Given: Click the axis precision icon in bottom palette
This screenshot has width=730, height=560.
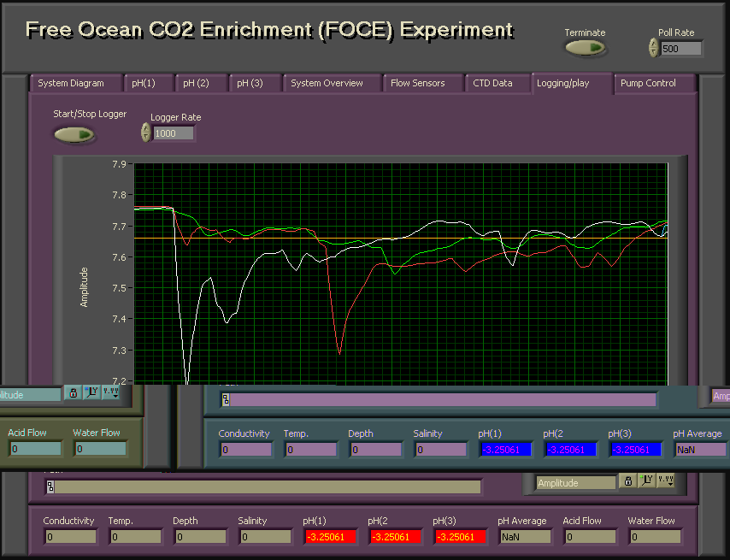Looking at the screenshot, I should click(x=665, y=480).
